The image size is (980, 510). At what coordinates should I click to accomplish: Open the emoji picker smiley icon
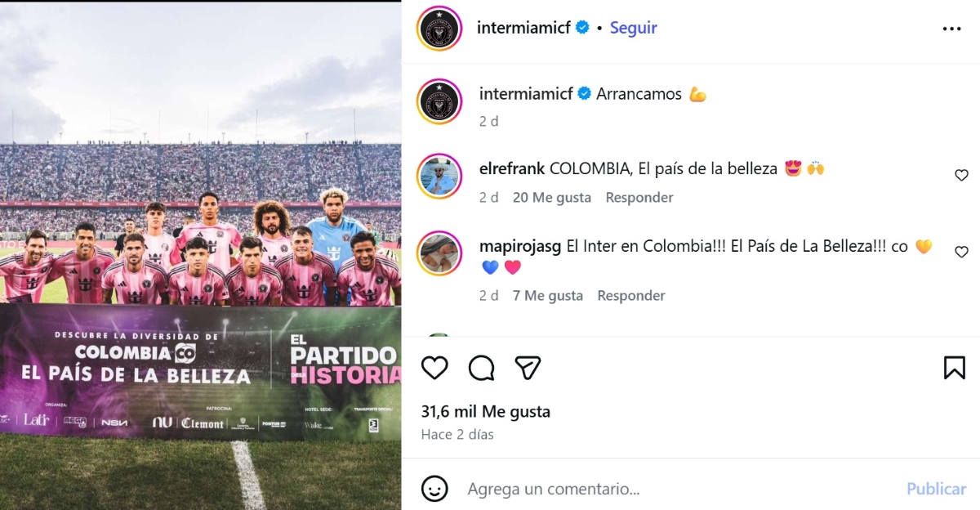click(434, 489)
